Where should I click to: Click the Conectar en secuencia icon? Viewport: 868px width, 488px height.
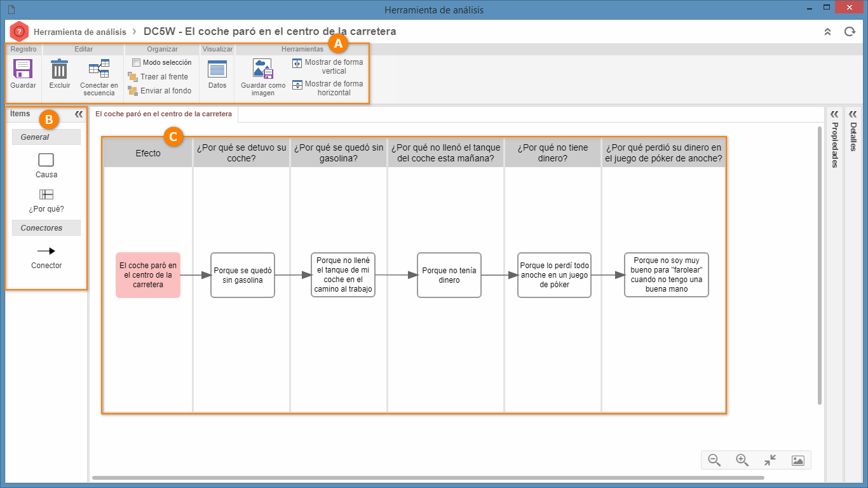(98, 69)
